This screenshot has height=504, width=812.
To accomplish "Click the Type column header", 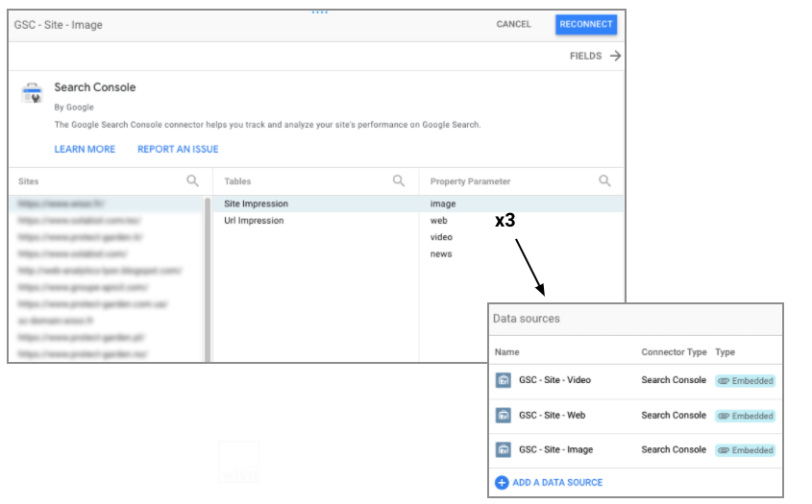I will (725, 352).
